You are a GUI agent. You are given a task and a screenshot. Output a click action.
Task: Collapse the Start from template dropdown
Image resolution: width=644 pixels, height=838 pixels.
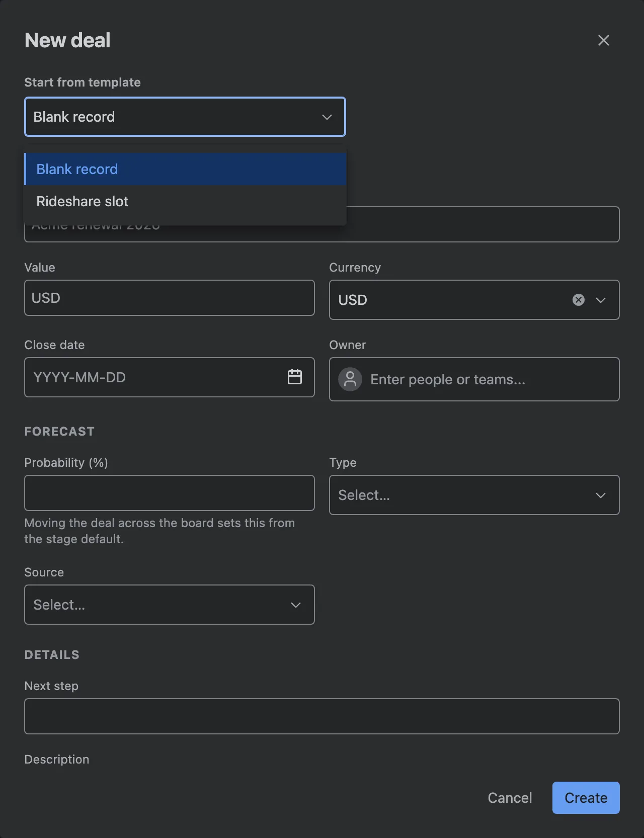point(327,117)
